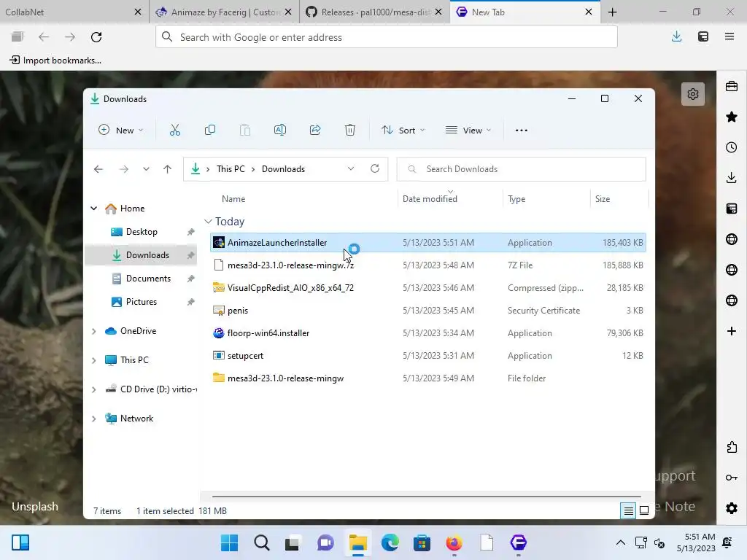Expand the address bar history dropdown
Screen dimensions: 747x560
[351, 168]
